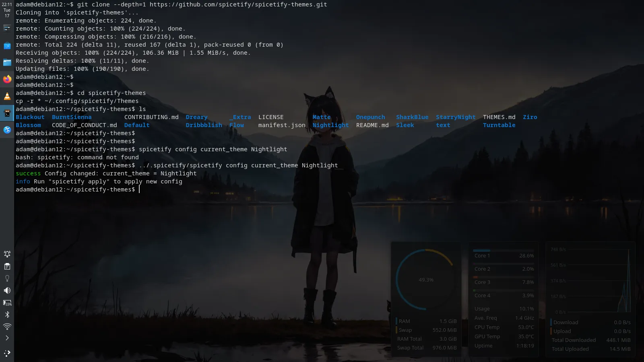The height and width of the screenshot is (362, 644).
Task: Click the StarryNight directory name
Action: (456, 117)
